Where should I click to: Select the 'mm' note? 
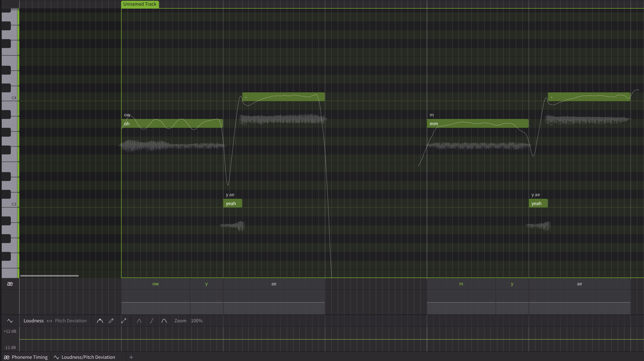tap(478, 124)
